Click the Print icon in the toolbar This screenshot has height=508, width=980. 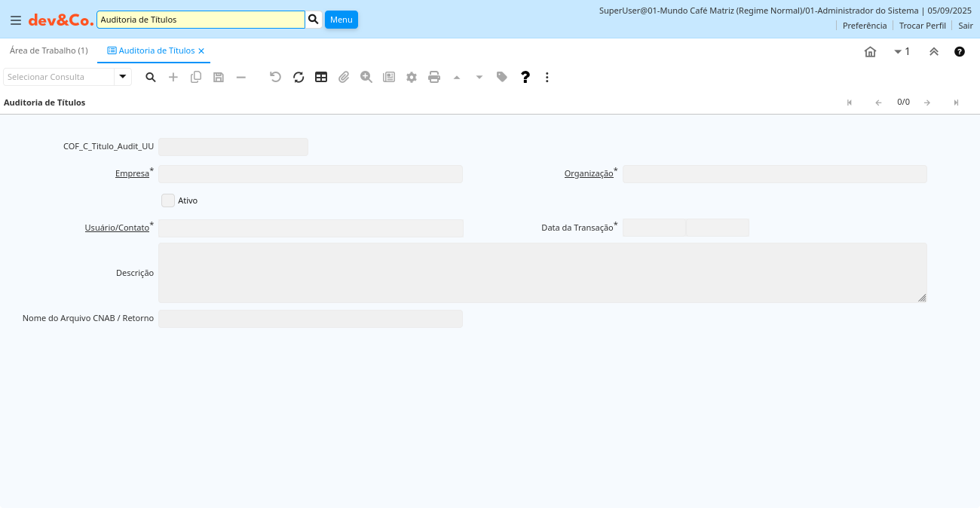[434, 77]
